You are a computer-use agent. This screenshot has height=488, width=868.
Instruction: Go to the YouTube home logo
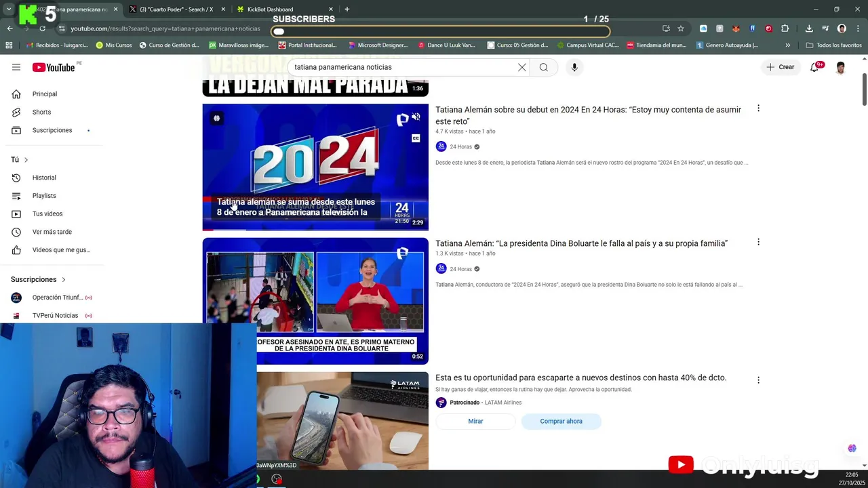pyautogui.click(x=54, y=67)
